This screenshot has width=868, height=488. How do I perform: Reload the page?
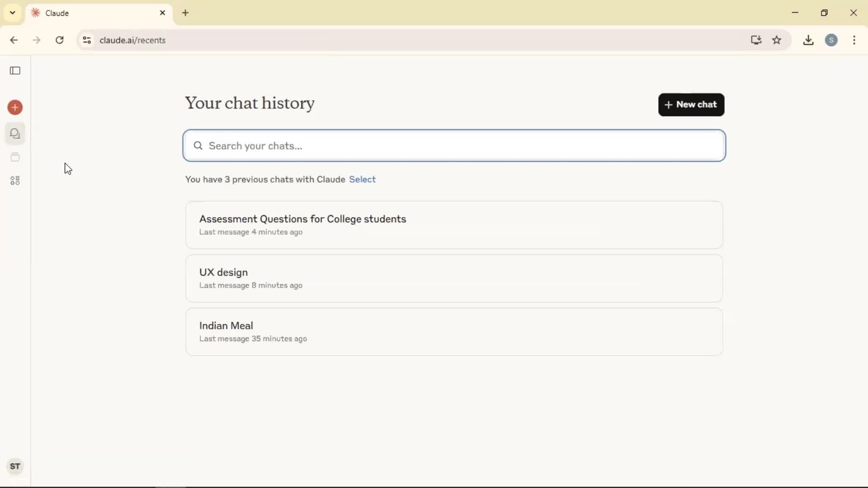coord(60,40)
